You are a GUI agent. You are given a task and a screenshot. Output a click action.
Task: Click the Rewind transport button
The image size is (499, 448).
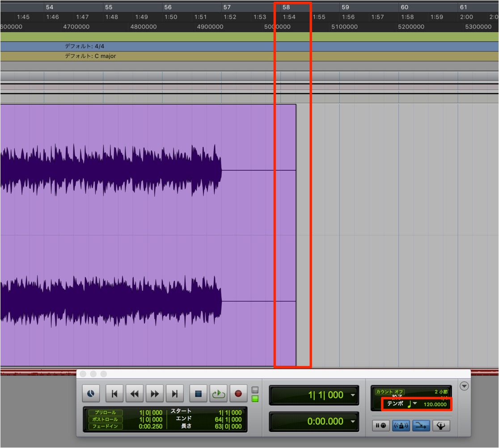(135, 393)
